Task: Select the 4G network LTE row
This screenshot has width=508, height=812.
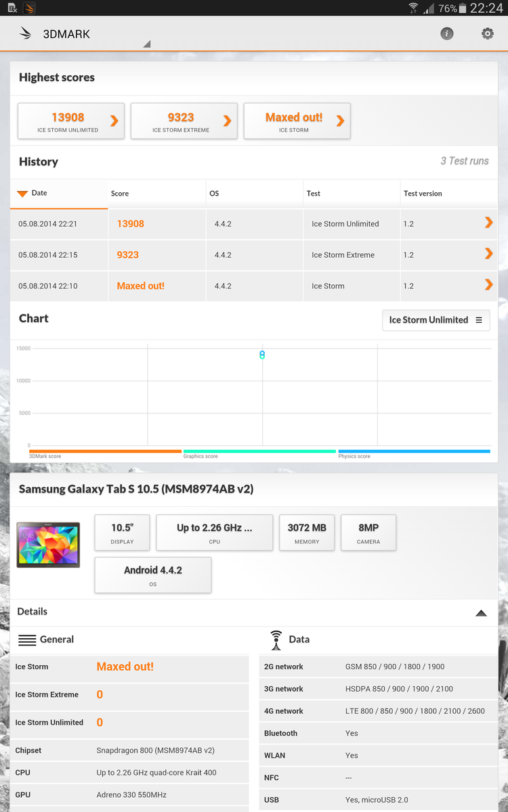Action: coord(379,711)
